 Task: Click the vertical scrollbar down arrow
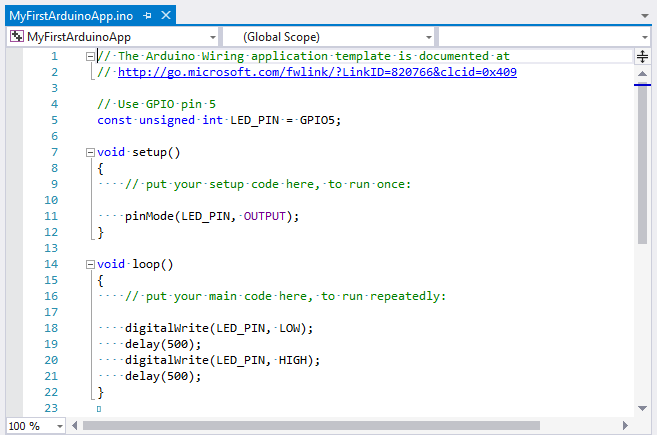[642, 408]
